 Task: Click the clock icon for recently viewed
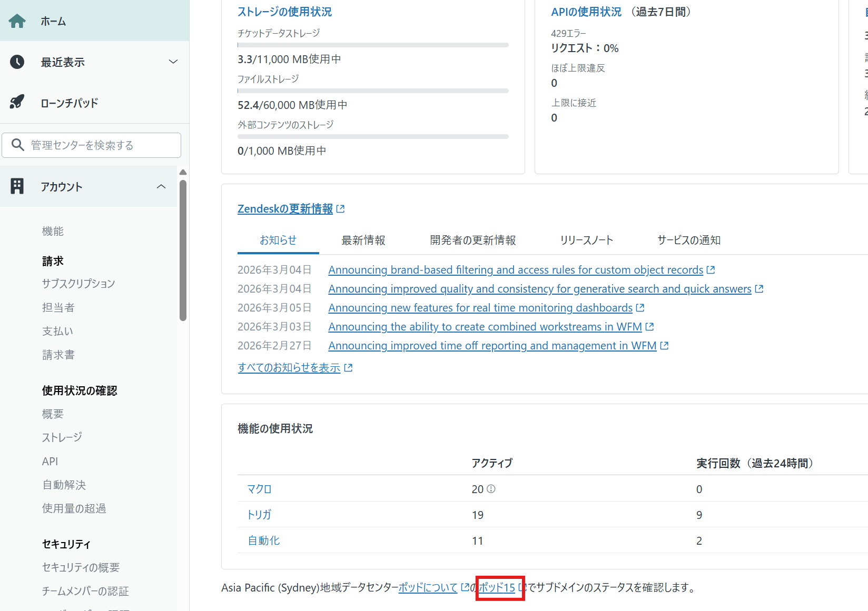pos(17,62)
